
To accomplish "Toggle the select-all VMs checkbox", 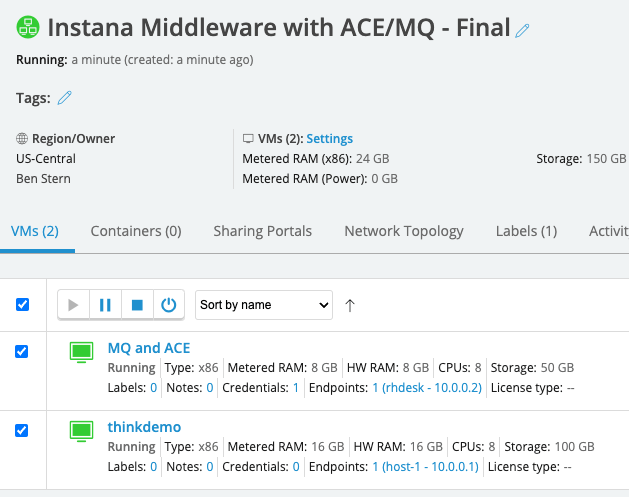I will coord(22,304).
